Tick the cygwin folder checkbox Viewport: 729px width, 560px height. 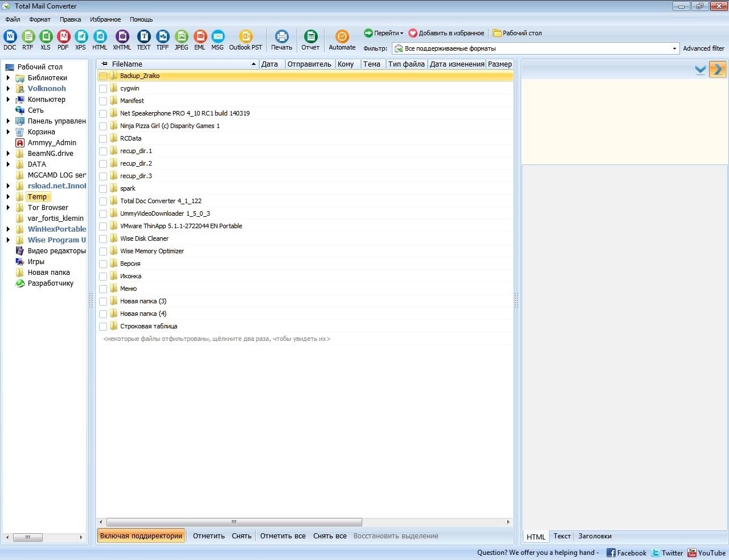point(103,89)
